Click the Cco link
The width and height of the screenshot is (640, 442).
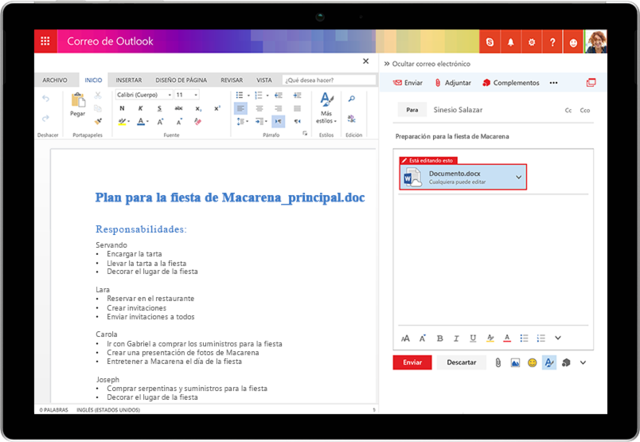(x=585, y=111)
